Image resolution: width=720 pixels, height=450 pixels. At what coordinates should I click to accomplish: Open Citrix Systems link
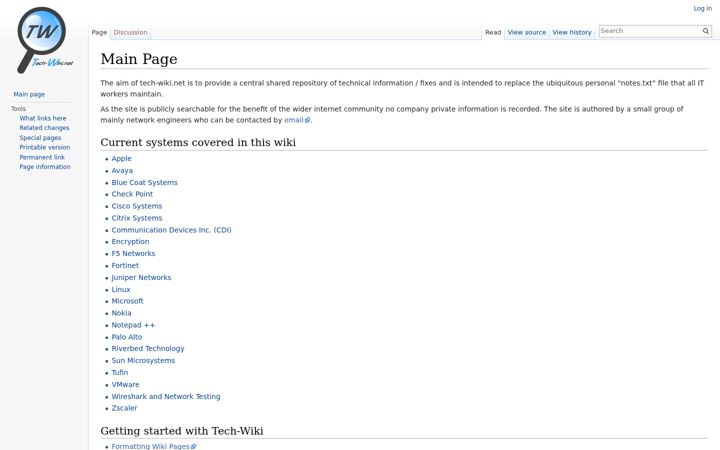click(x=136, y=218)
